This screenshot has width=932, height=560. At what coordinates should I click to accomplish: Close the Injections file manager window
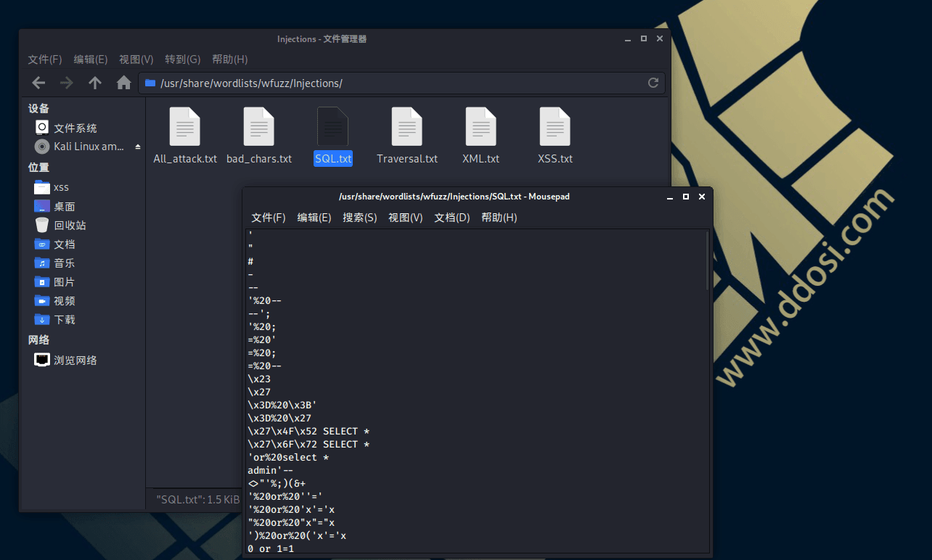click(x=660, y=38)
